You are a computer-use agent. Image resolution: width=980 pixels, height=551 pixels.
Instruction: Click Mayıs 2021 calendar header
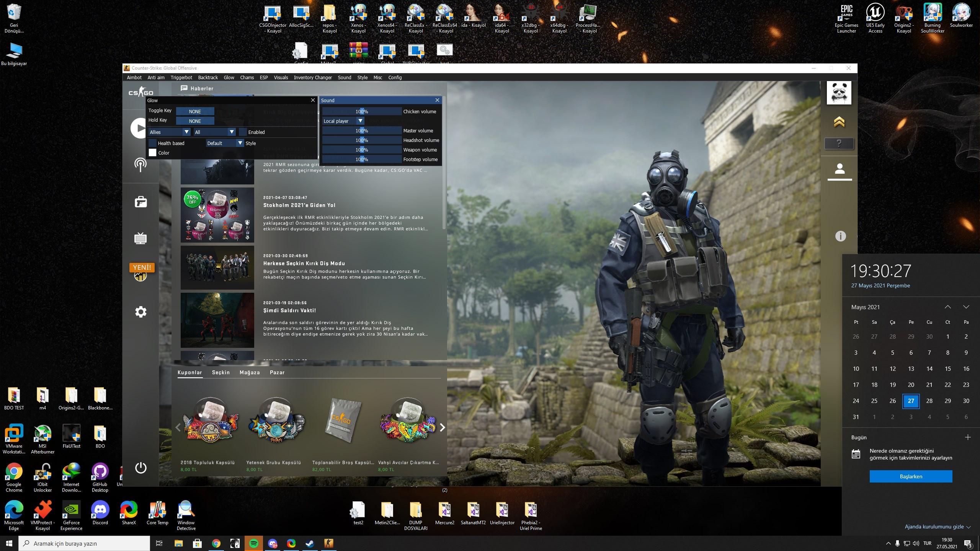point(866,307)
